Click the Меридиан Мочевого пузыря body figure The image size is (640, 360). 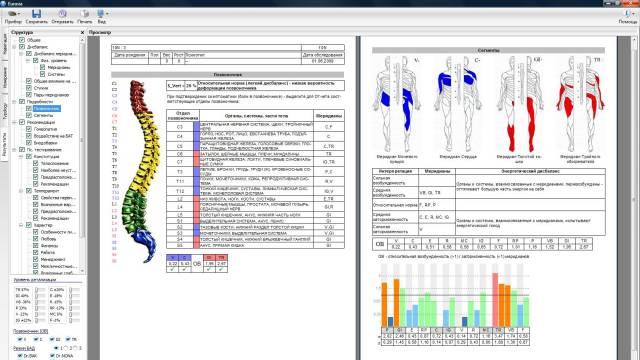396,104
